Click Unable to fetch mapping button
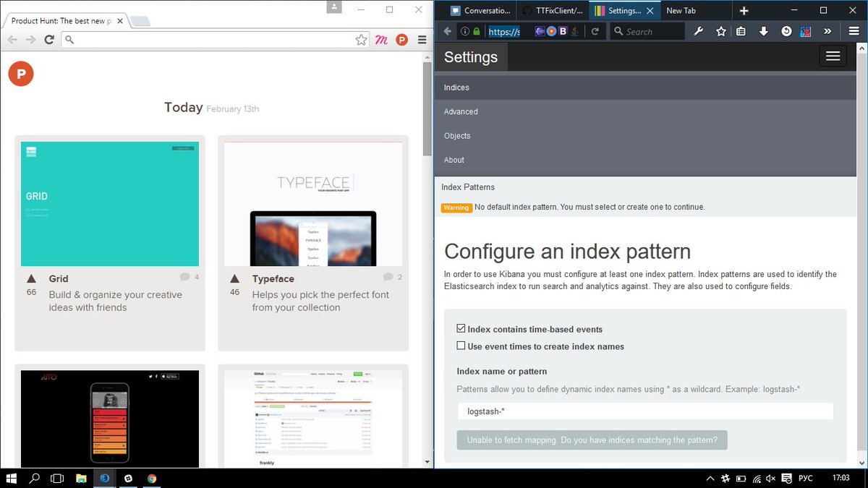The width and height of the screenshot is (868, 488). 592,440
